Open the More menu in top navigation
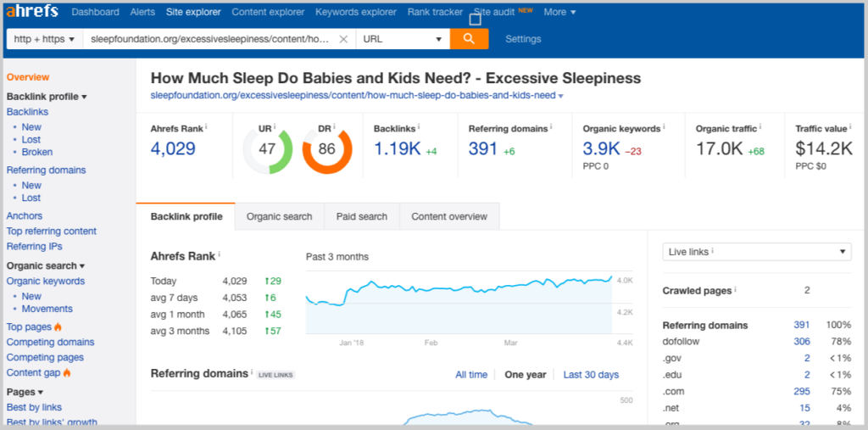868x430 pixels. 559,12
